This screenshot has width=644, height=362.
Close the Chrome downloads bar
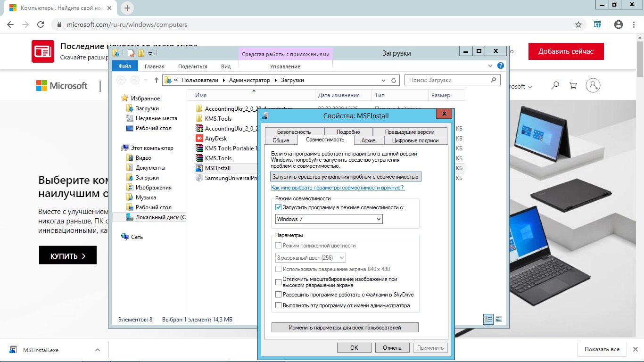pyautogui.click(x=636, y=349)
